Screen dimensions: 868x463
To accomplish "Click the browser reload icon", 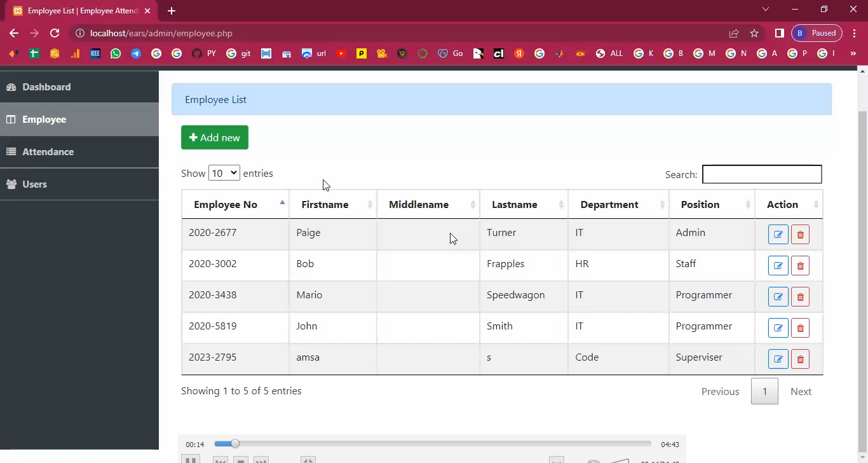I will coord(55,33).
